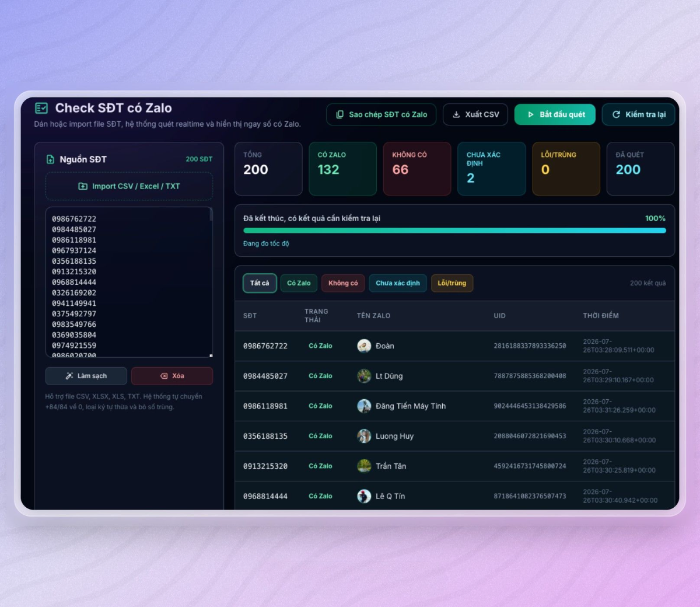Clean the list with Làm sạch button
The image size is (700, 607).
86,376
